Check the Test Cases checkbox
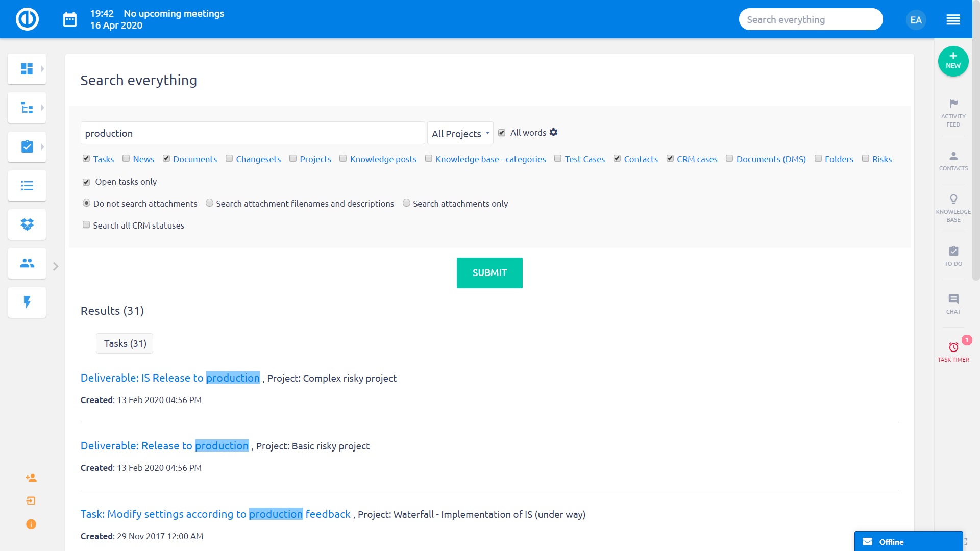Screen dimensions: 980x551 click(x=558, y=159)
